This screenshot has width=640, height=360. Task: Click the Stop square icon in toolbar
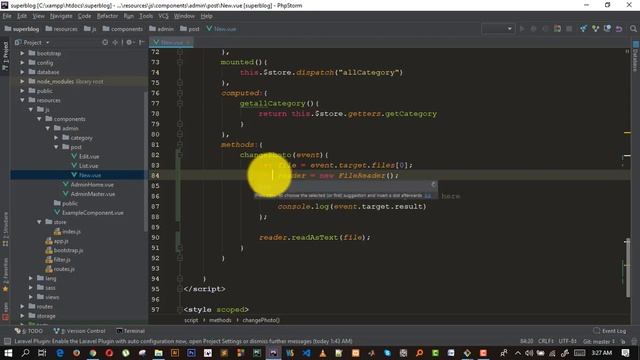coord(569,29)
